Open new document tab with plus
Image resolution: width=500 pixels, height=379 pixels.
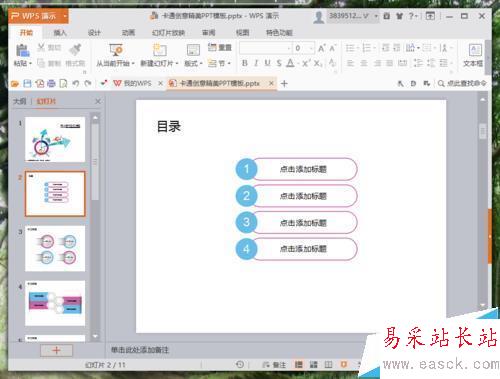point(284,84)
